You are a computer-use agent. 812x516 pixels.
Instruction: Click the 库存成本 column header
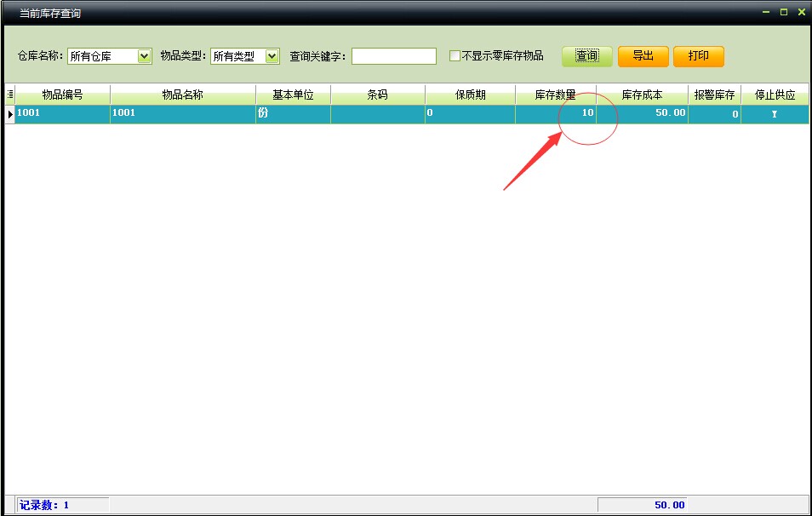tap(642, 95)
